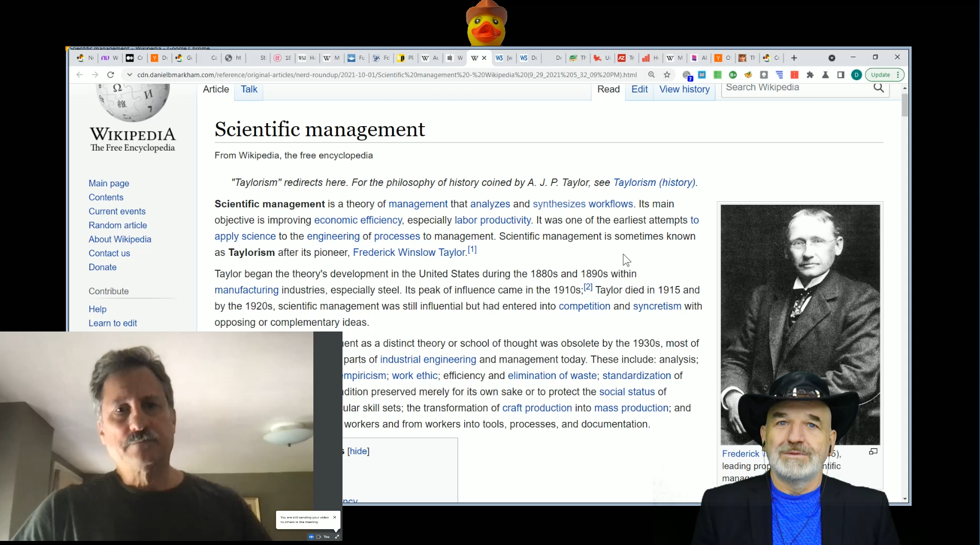Screen dimensions: 980x545
Task: Select the Read view tab
Action: click(x=608, y=89)
